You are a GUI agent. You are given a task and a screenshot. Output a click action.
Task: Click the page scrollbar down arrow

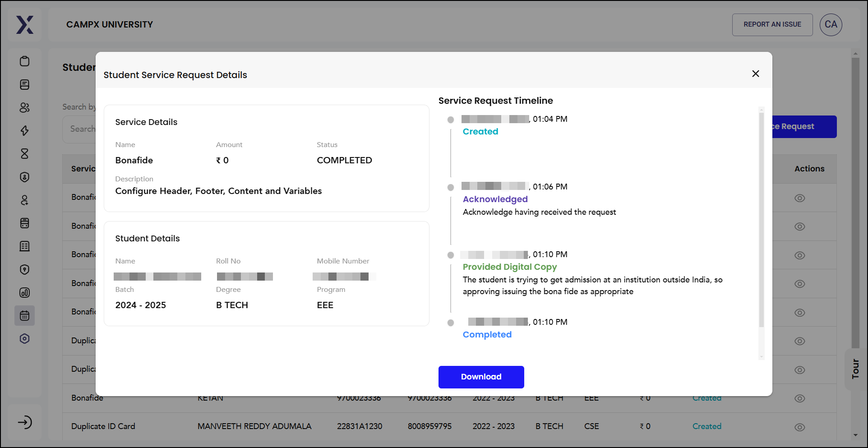click(855, 435)
